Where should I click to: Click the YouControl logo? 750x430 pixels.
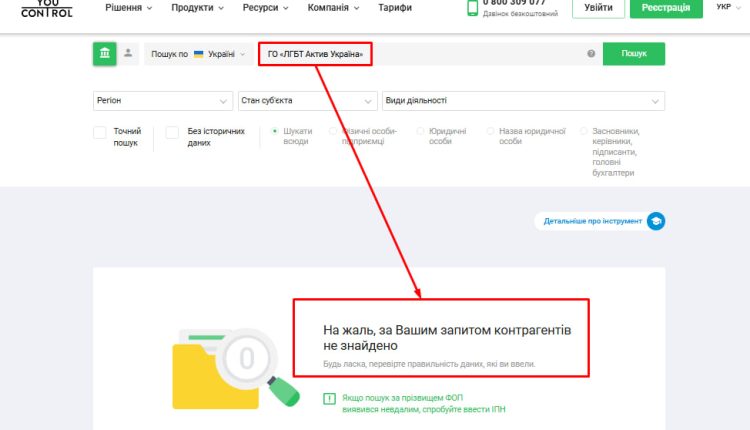click(x=46, y=8)
